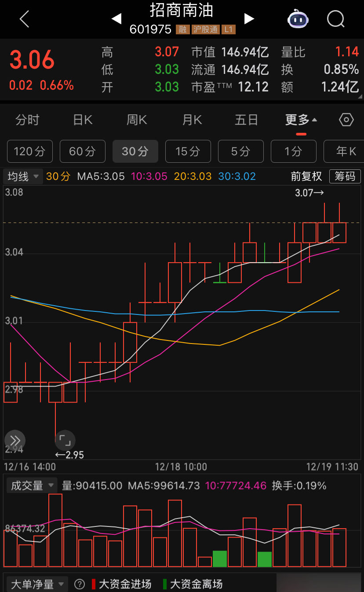Tap the 12/19 11:30 time label
The image size is (364, 592).
pyautogui.click(x=332, y=467)
